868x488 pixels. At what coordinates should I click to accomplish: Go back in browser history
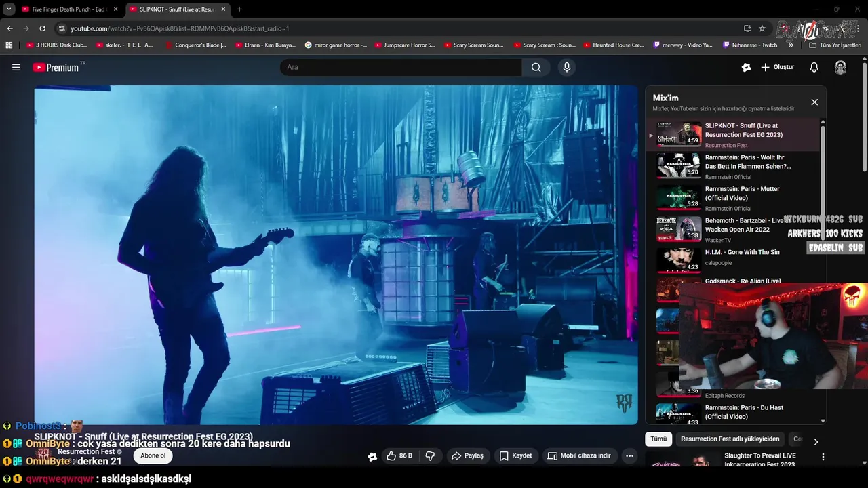(9, 28)
